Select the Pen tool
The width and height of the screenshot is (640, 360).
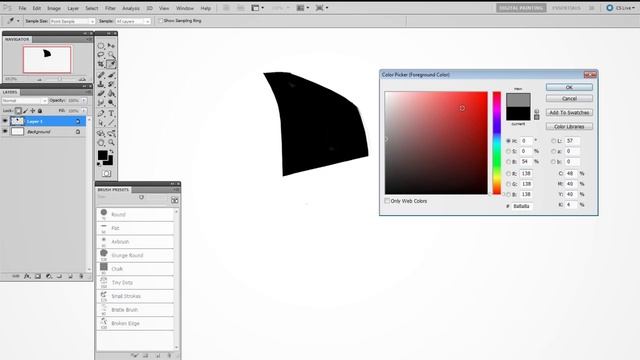[101, 113]
